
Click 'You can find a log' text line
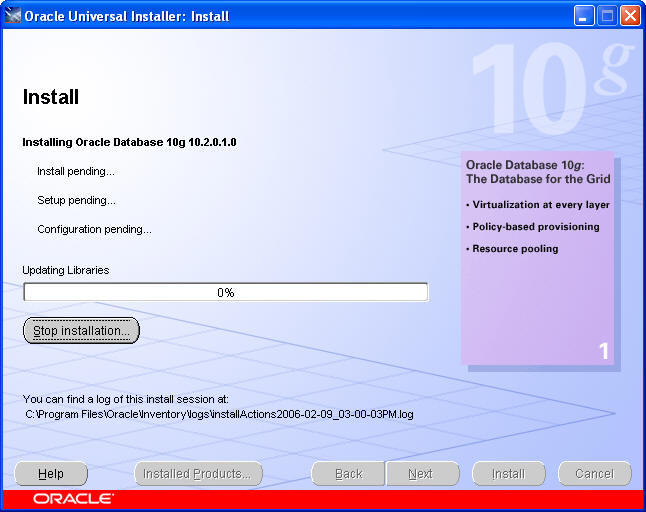coord(126,399)
